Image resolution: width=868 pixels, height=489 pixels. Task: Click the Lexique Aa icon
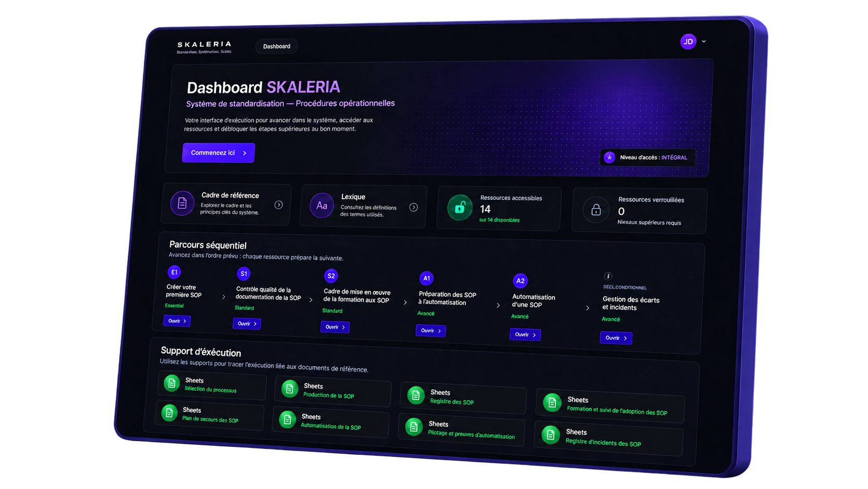click(322, 206)
